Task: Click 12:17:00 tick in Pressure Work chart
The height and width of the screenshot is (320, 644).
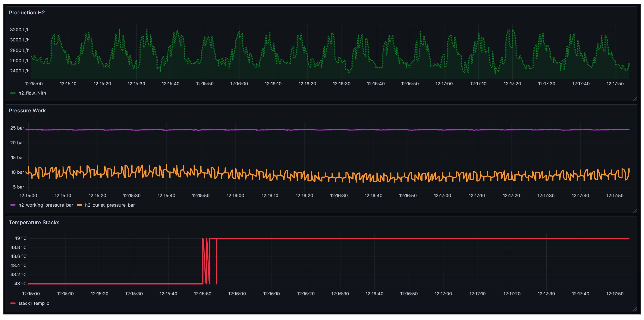Action: (x=442, y=196)
